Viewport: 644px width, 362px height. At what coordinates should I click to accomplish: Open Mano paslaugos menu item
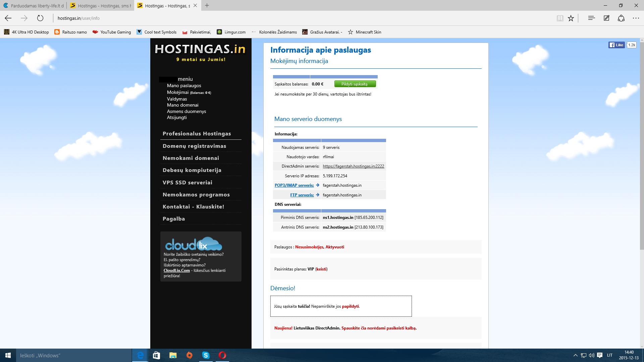pyautogui.click(x=184, y=85)
